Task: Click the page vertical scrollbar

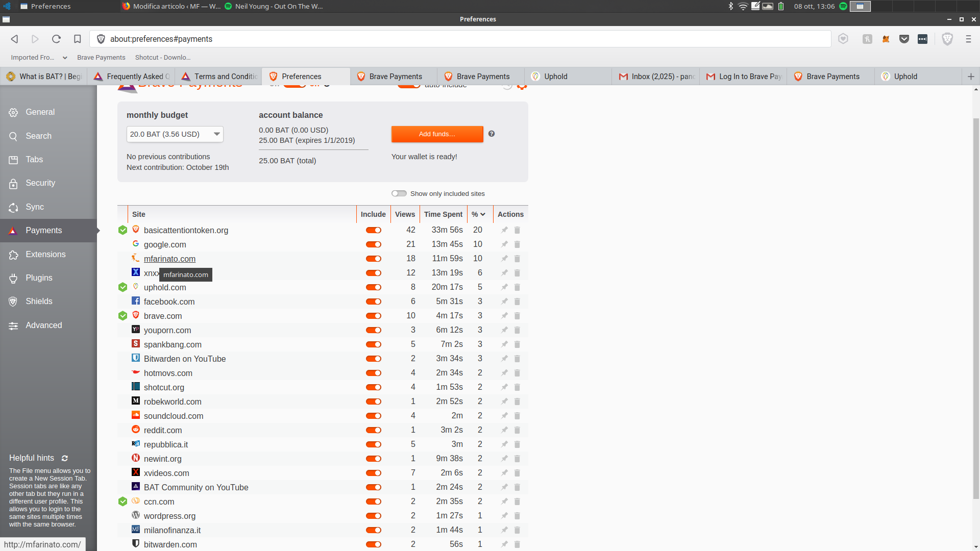Action: tap(976, 309)
